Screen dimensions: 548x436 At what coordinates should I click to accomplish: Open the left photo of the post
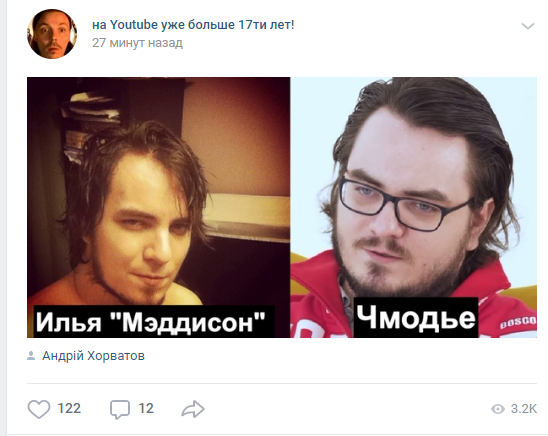(159, 207)
